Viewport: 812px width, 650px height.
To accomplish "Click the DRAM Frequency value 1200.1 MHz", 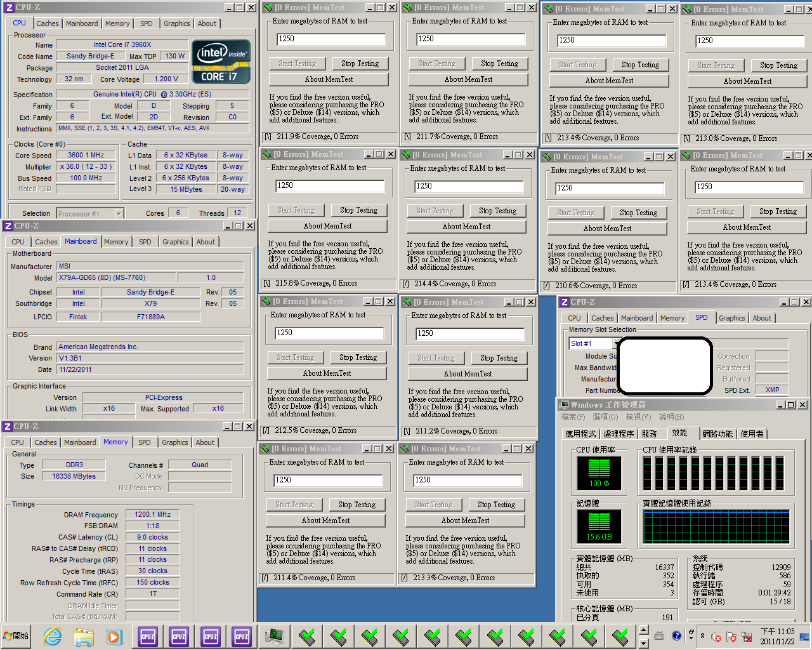I will 152,514.
